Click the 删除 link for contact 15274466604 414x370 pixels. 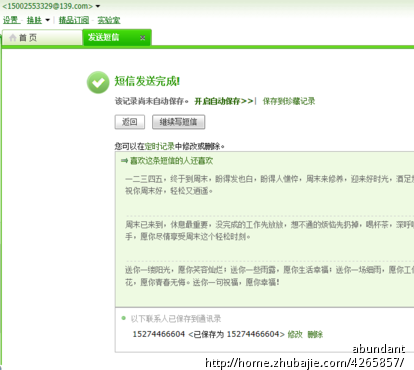coord(315,334)
